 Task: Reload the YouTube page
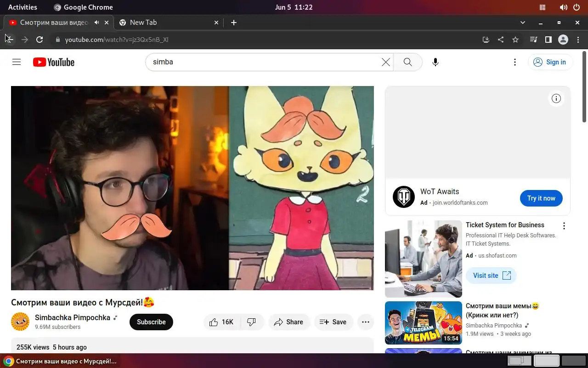coord(40,40)
